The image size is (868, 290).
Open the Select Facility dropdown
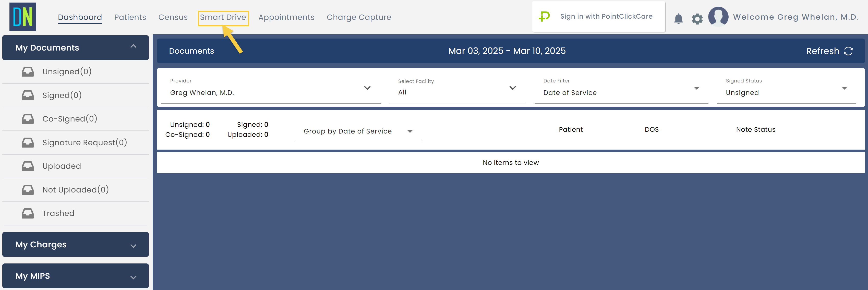513,88
